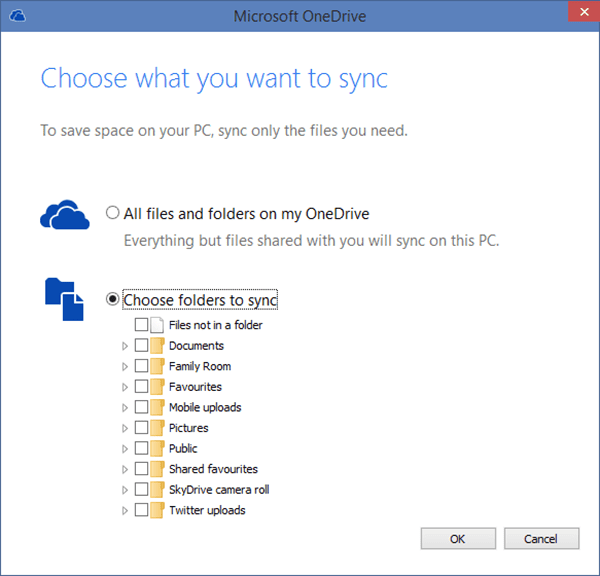Click the large OneDrive cloud icon

[65, 215]
